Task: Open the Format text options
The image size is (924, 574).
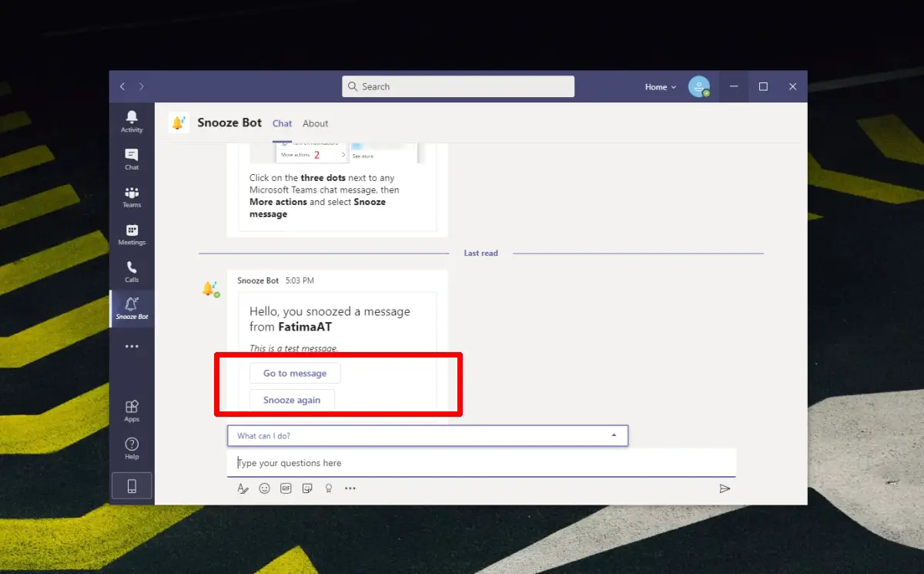Action: tap(243, 488)
